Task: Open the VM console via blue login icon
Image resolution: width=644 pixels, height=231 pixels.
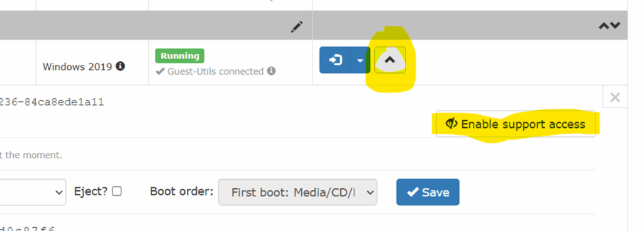Action: [335, 60]
